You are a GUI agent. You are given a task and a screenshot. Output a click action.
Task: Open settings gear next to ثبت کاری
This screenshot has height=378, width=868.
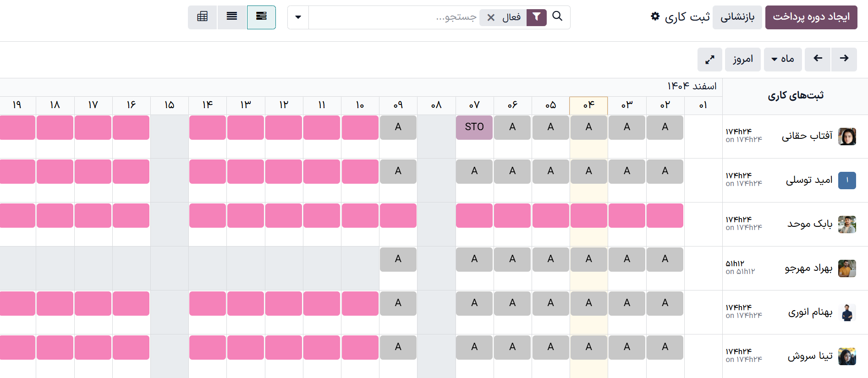655,16
